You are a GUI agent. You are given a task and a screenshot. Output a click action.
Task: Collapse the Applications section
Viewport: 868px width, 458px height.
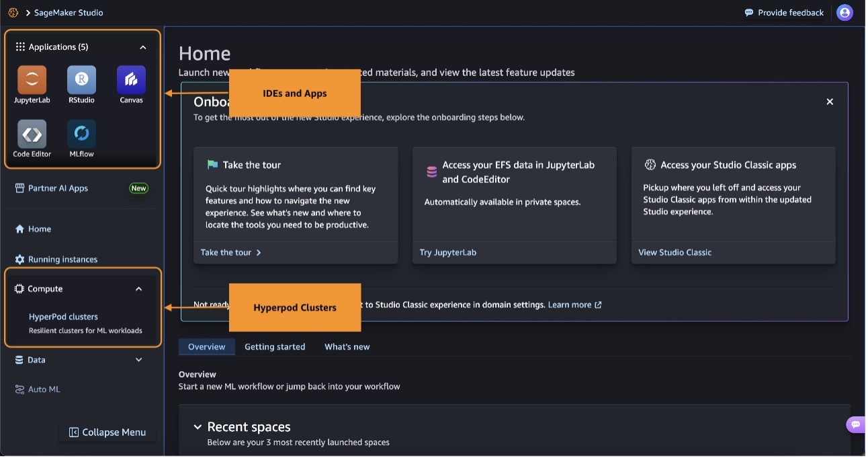[142, 47]
